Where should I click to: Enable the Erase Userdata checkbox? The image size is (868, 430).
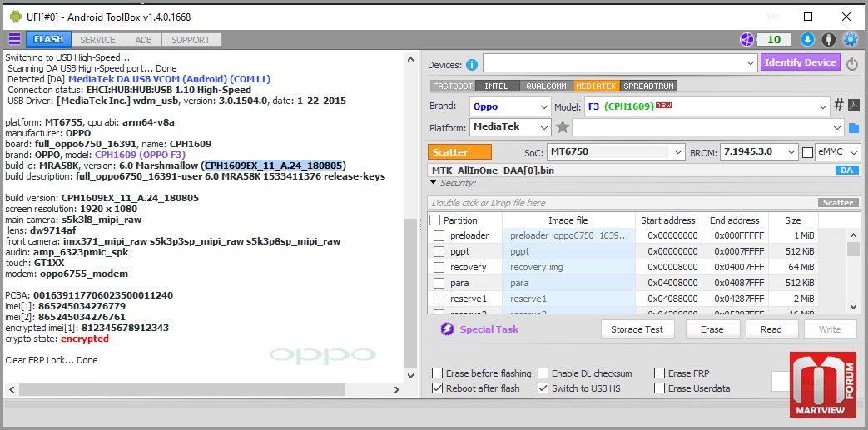659,388
